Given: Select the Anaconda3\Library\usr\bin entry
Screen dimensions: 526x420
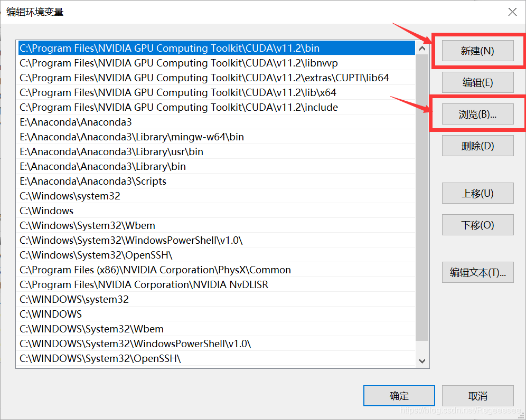Looking at the screenshot, I should point(217,151).
